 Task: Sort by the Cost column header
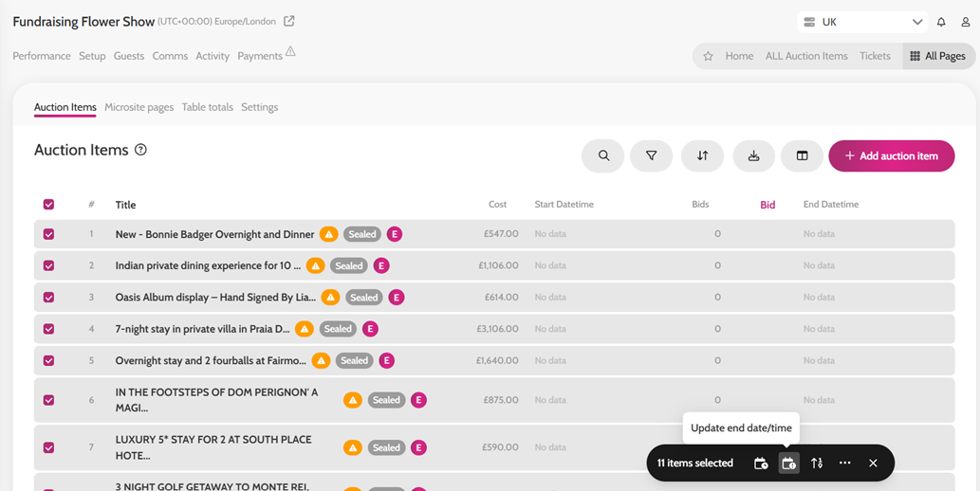497,205
